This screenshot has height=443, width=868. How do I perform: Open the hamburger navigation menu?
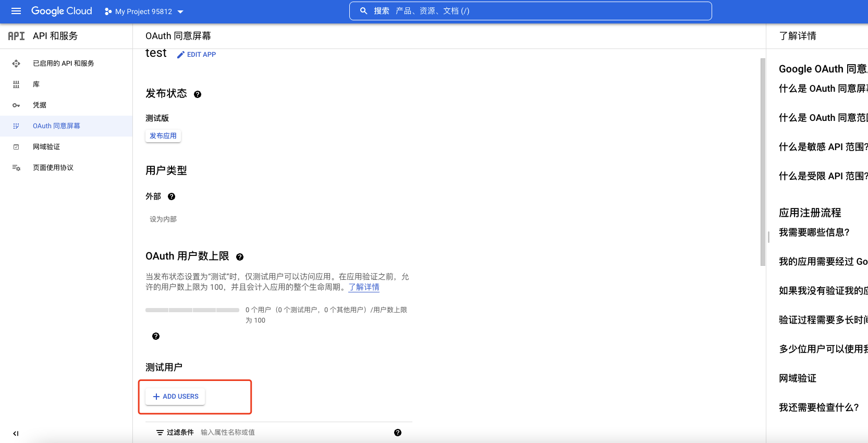pyautogui.click(x=16, y=11)
